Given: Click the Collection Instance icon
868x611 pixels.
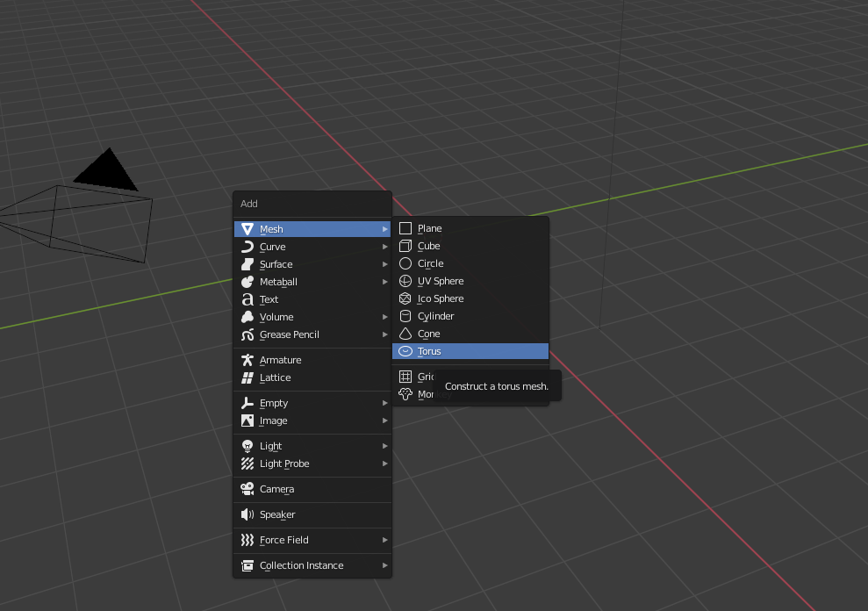Looking at the screenshot, I should pos(247,565).
